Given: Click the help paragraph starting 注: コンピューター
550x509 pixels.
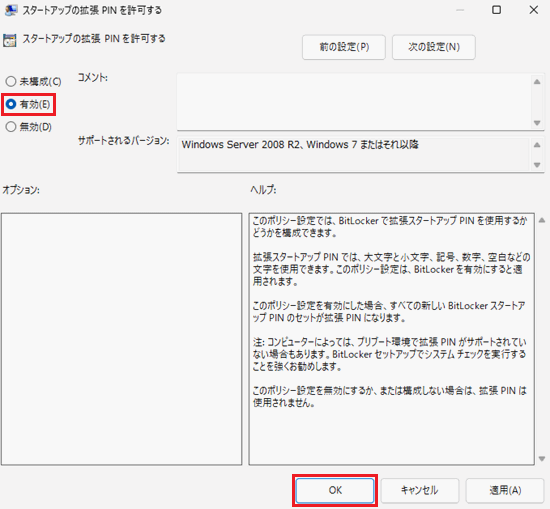Looking at the screenshot, I should click(x=389, y=354).
